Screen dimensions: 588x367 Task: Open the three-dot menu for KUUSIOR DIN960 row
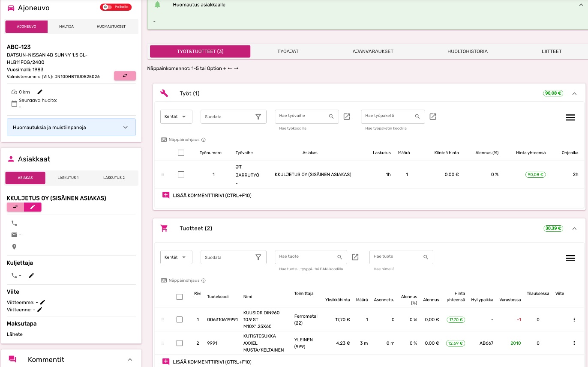[574, 319]
